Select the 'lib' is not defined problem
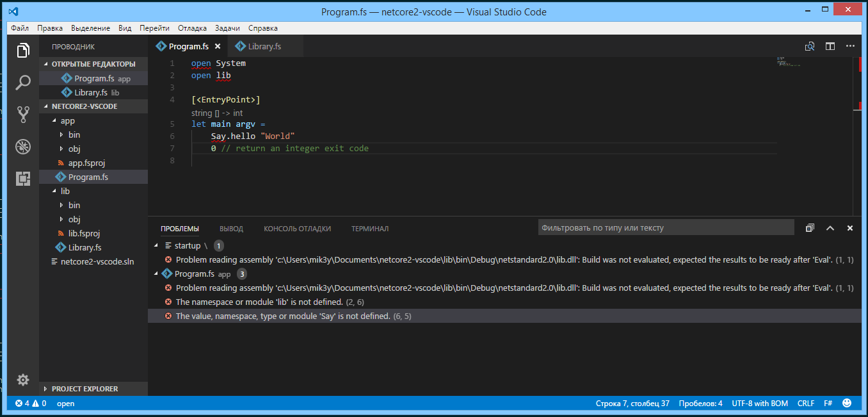868x417 pixels. click(x=504, y=302)
